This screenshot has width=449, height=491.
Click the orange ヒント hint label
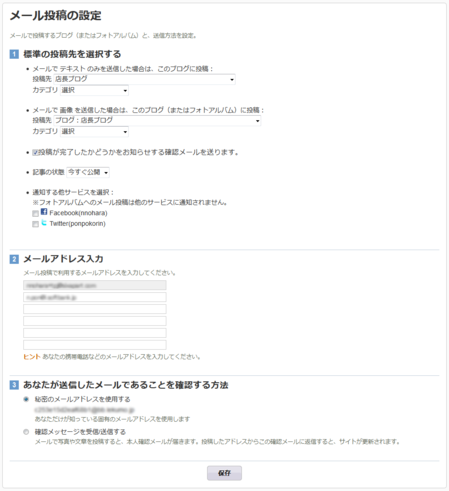click(x=32, y=357)
